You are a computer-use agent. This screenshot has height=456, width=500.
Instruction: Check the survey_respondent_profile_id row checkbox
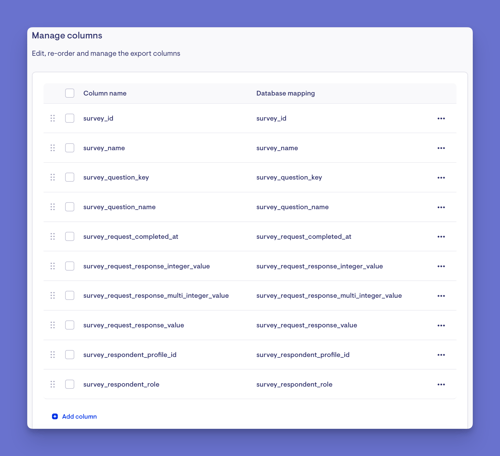pyautogui.click(x=70, y=355)
